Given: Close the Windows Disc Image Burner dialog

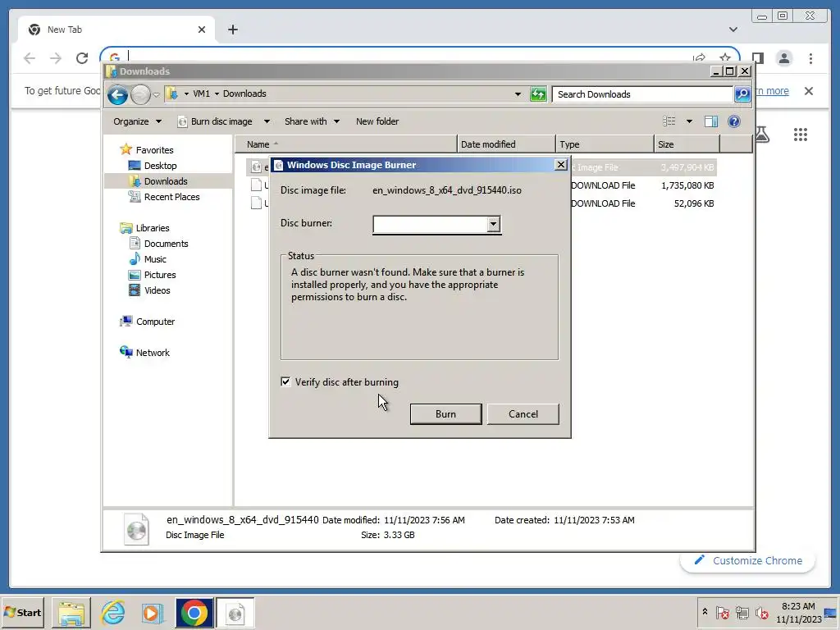Looking at the screenshot, I should [x=561, y=164].
